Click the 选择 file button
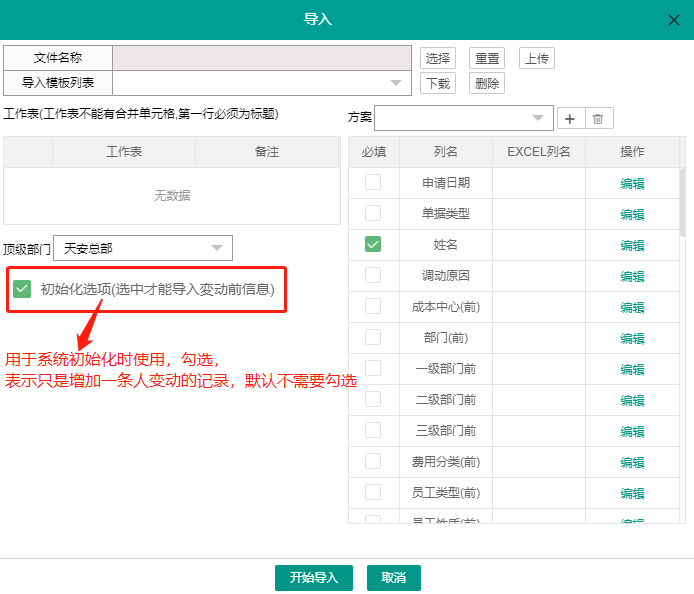This screenshot has height=594, width=694. [x=438, y=58]
